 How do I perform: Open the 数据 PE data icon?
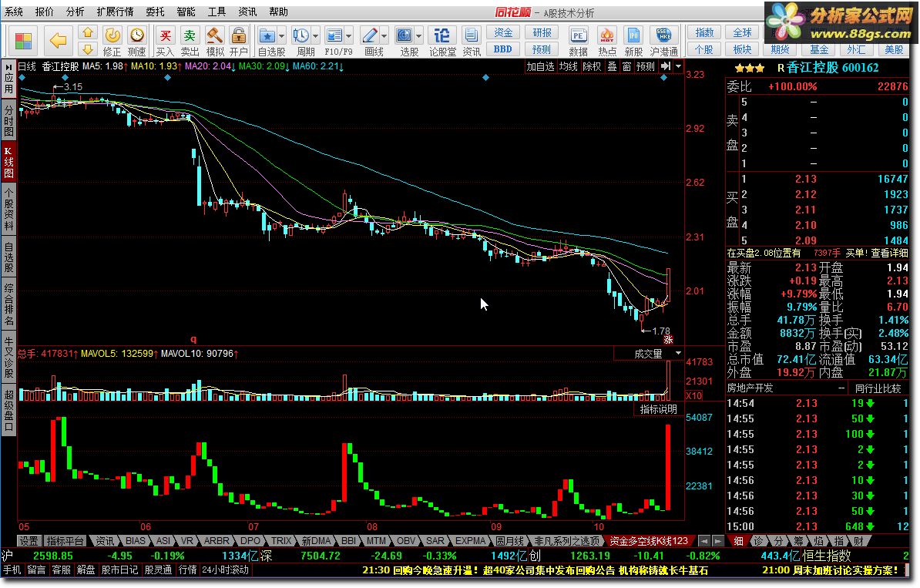578,42
